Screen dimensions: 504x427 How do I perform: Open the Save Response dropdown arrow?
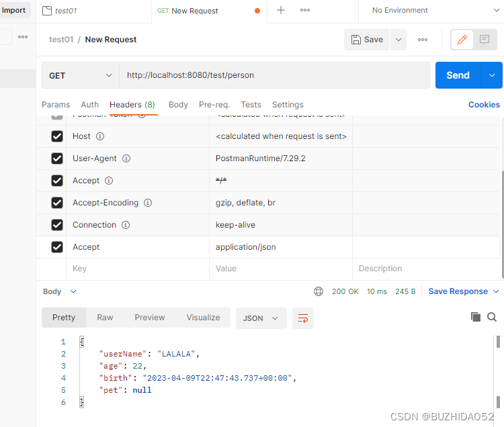[496, 291]
